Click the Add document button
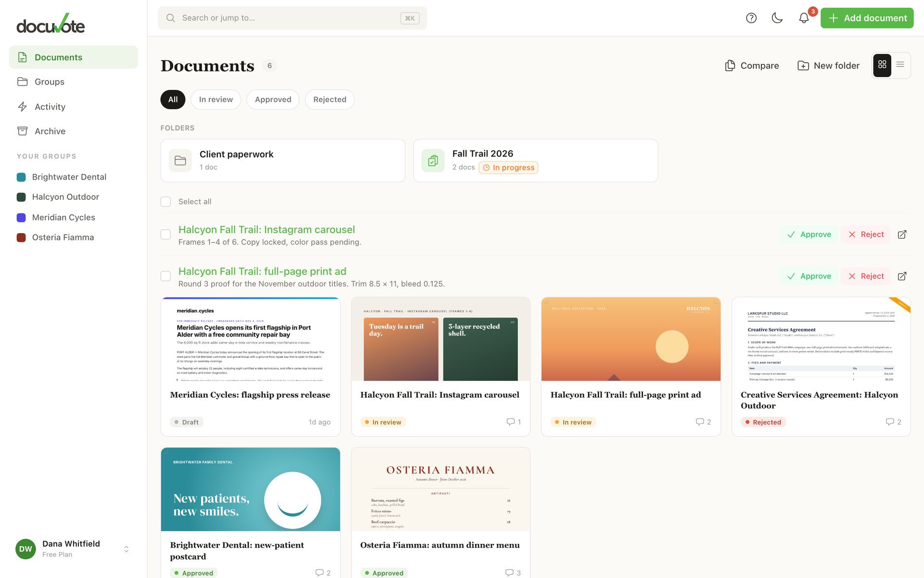Screen dimensions: 924x578 click(x=867, y=18)
